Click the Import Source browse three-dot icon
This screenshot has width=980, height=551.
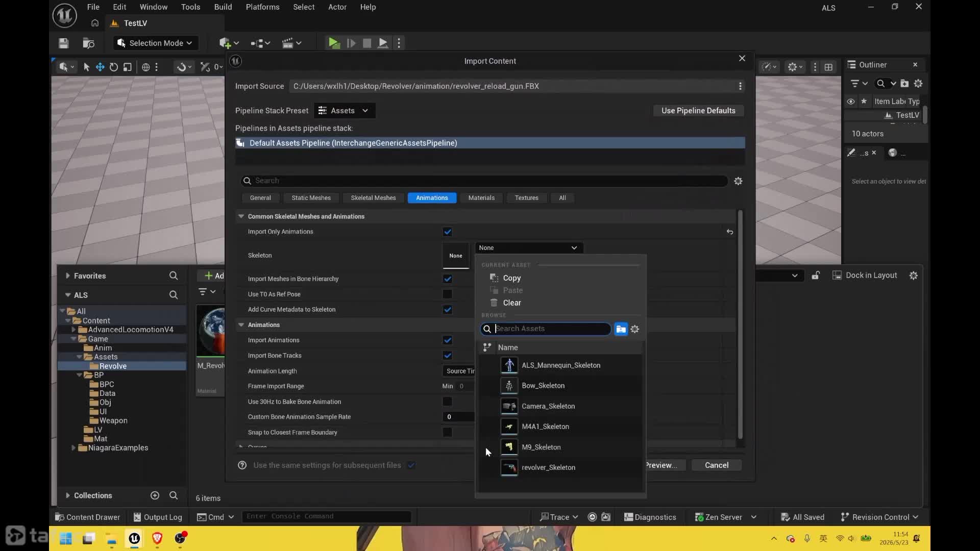740,86
